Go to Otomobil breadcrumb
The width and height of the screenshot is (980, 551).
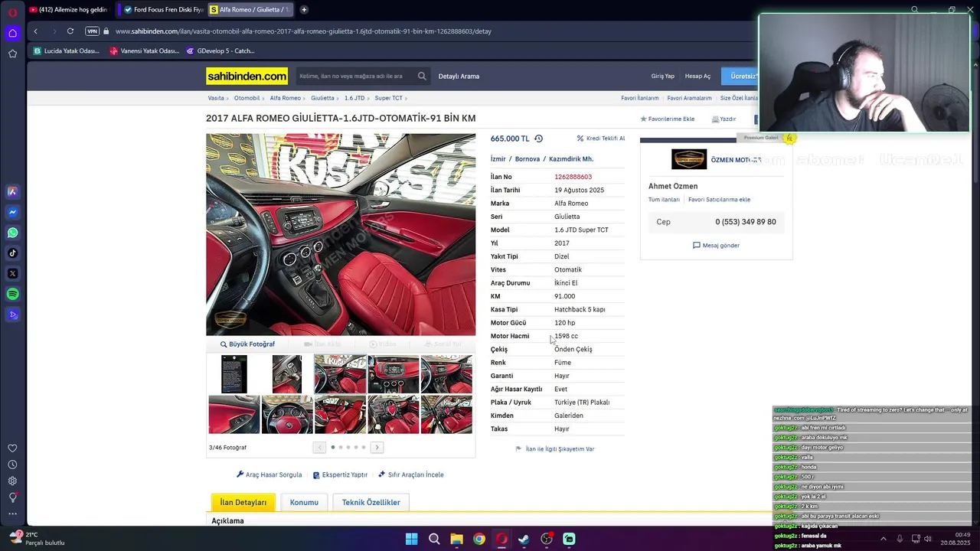pyautogui.click(x=247, y=98)
